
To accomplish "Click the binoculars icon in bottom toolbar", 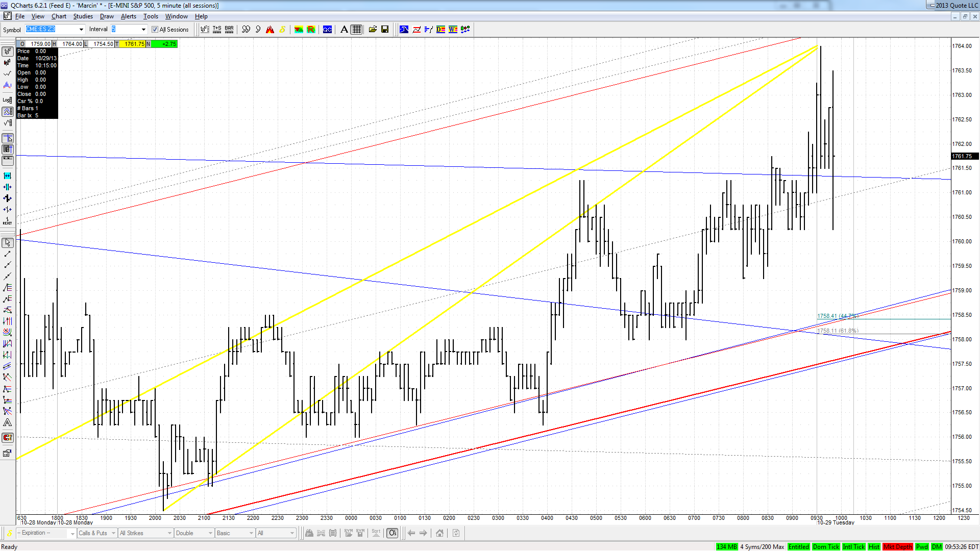I will click(309, 533).
